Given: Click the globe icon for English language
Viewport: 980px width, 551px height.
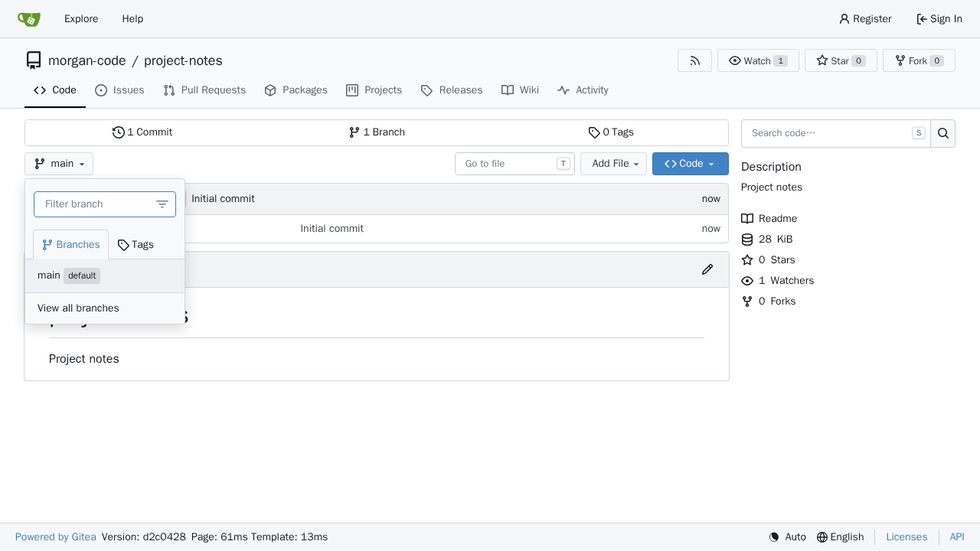Looking at the screenshot, I should click(822, 537).
